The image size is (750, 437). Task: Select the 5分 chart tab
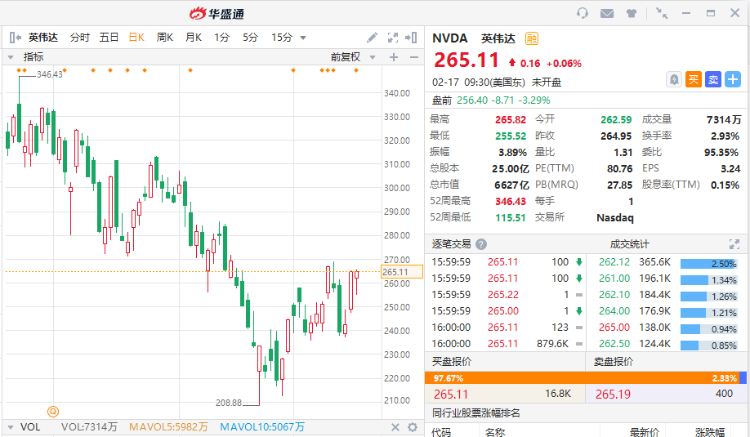point(250,37)
